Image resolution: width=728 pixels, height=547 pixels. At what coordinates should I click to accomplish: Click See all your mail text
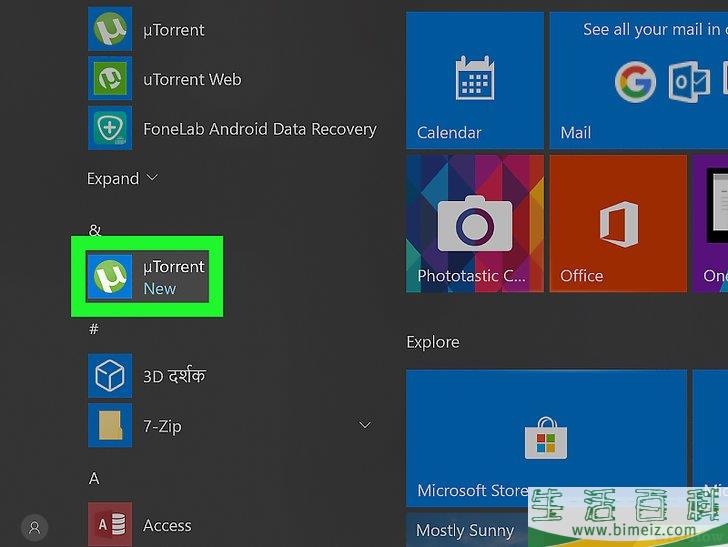click(655, 29)
